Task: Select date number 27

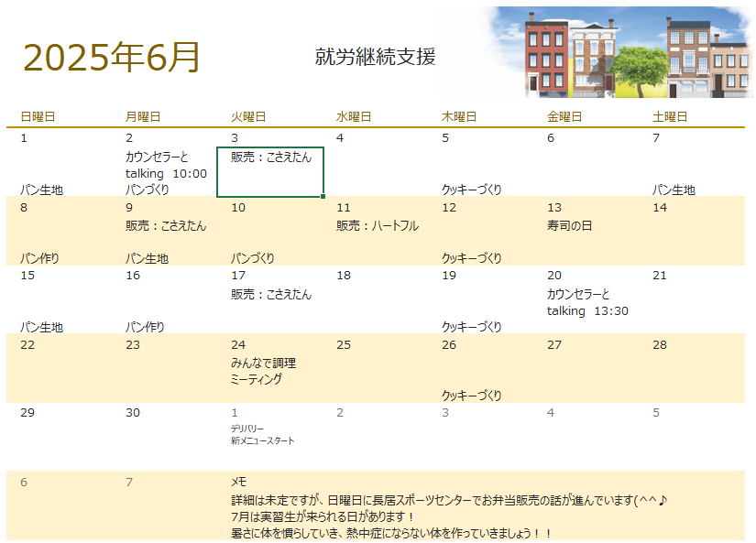Action: [x=554, y=345]
